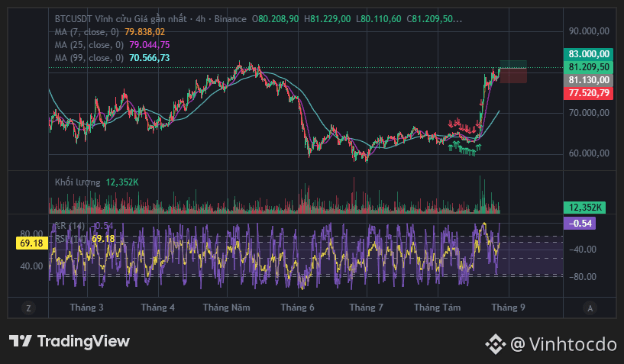The image size is (624, 364).
Task: Click the 40.00 RSI axis tick
Action: tap(31, 266)
